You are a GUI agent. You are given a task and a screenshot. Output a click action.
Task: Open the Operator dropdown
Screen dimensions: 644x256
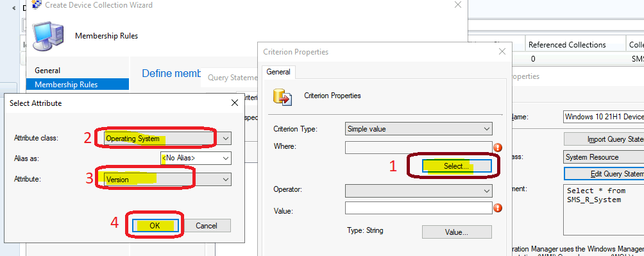[x=418, y=191]
